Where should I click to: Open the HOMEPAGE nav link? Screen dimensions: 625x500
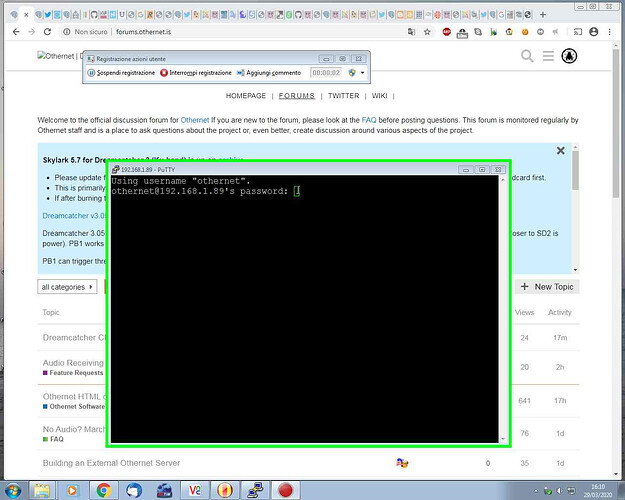246,96
